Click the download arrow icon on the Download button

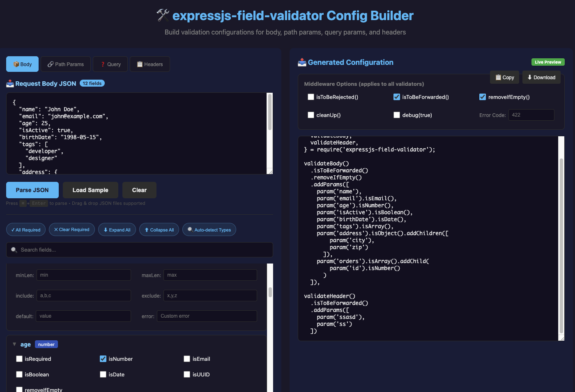coord(530,77)
